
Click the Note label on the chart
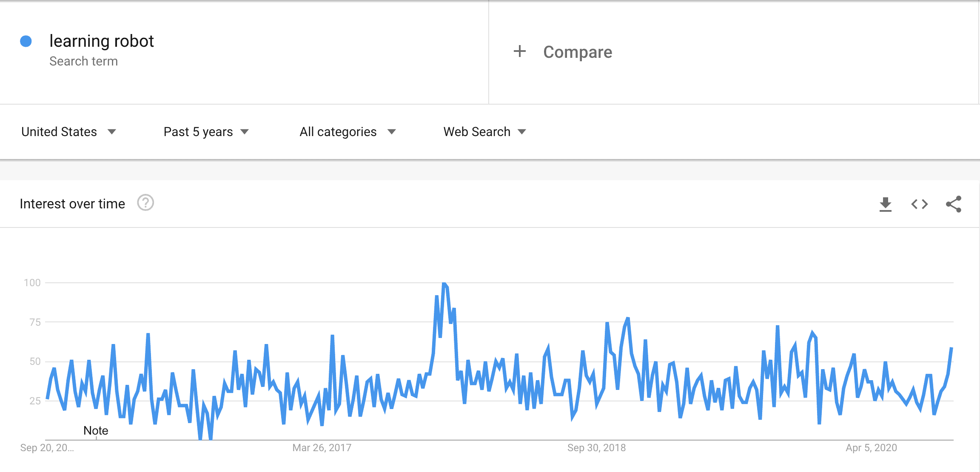(96, 430)
